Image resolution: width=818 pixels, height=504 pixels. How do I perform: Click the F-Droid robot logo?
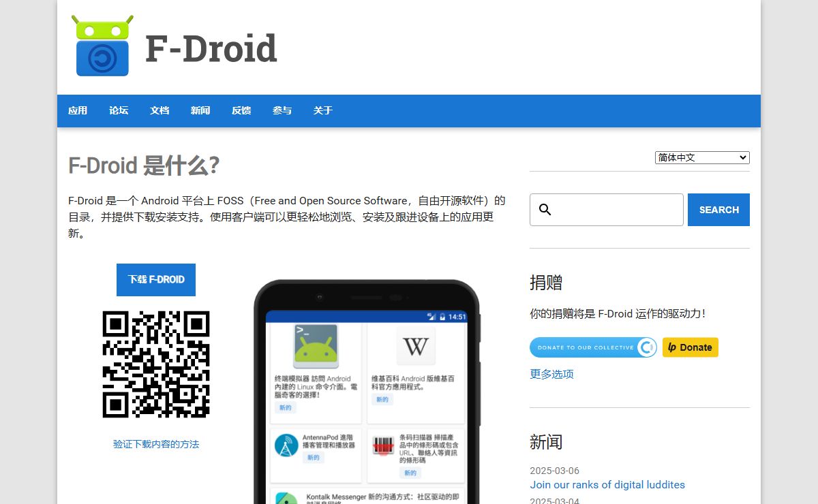102,45
